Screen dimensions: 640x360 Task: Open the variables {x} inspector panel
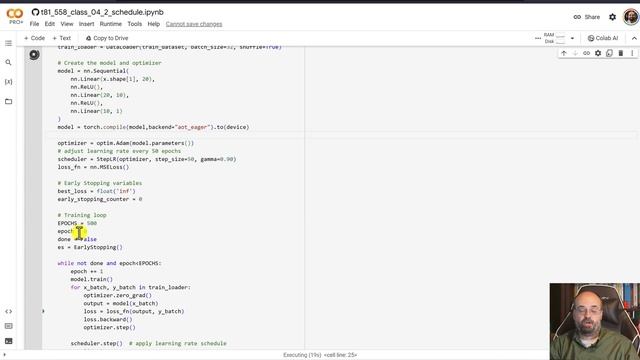pyautogui.click(x=8, y=82)
